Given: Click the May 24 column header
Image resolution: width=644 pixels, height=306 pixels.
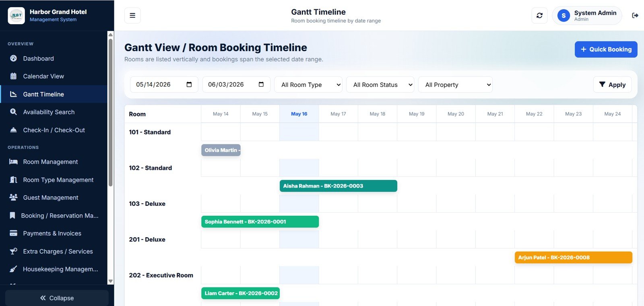Looking at the screenshot, I should (612, 114).
